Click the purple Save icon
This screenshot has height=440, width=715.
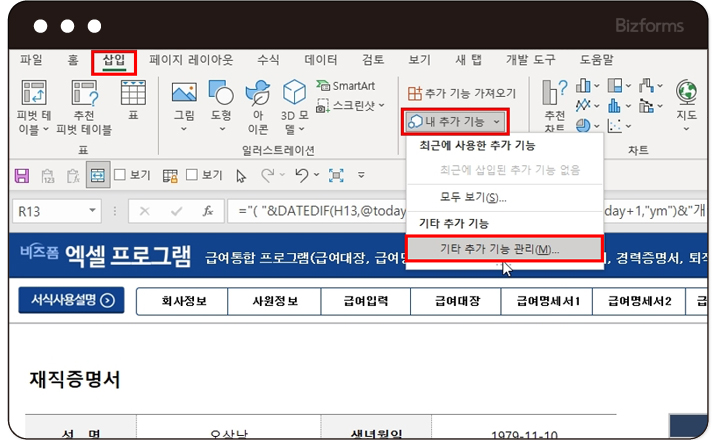(22, 176)
